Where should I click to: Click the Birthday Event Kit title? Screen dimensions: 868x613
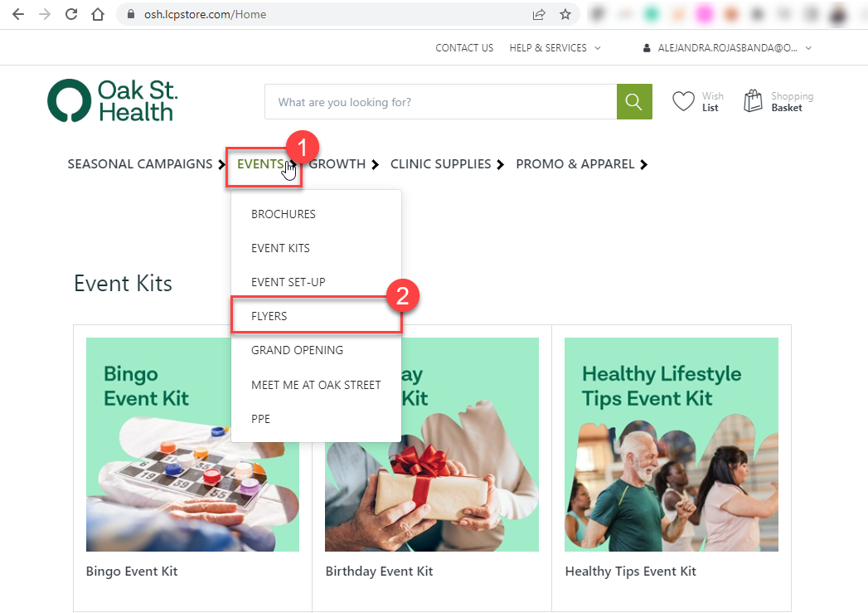pos(379,572)
